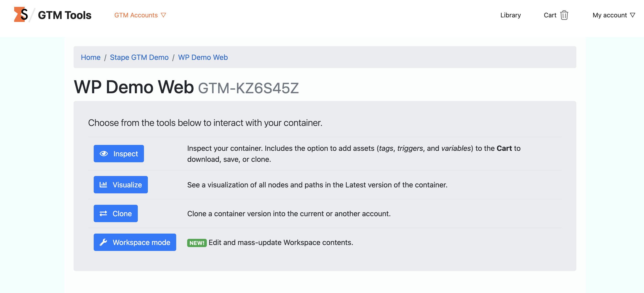Click the Stape GTM Demo breadcrumb link
Image resolution: width=644 pixels, height=293 pixels.
pyautogui.click(x=139, y=57)
